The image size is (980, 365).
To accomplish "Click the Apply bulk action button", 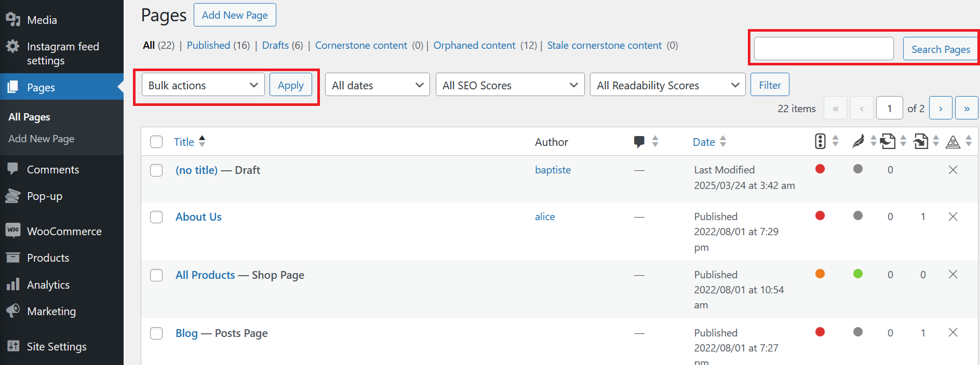I will click(x=291, y=85).
